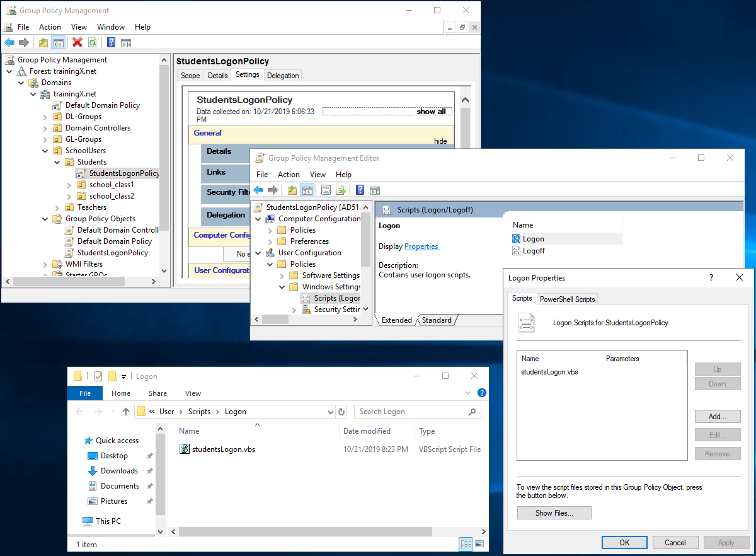
Task: Click Export List icon in Editor toolbar
Action: click(341, 190)
